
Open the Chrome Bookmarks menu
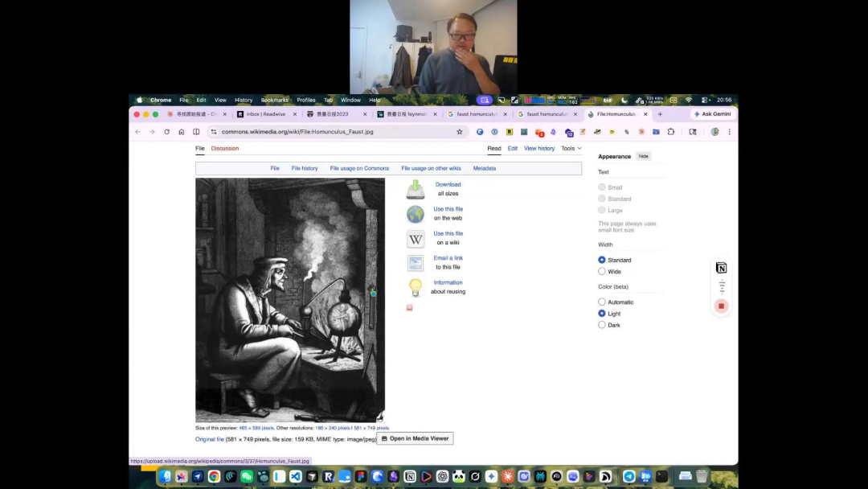[275, 101]
